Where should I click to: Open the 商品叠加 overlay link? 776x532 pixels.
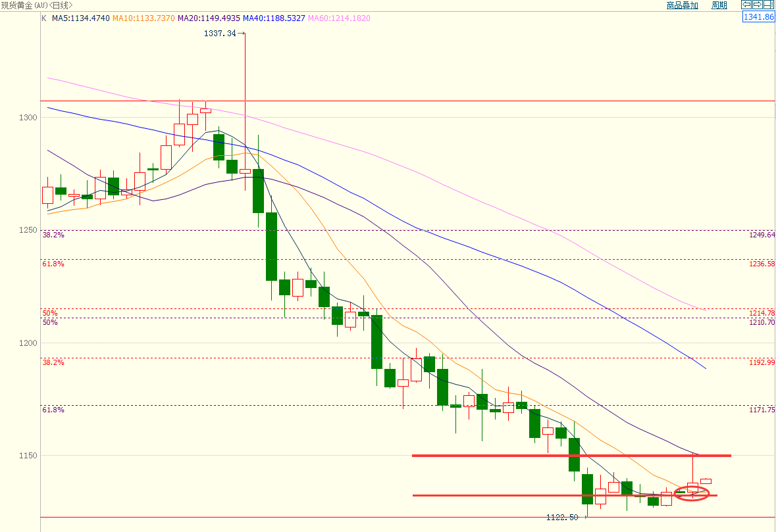[x=682, y=5]
